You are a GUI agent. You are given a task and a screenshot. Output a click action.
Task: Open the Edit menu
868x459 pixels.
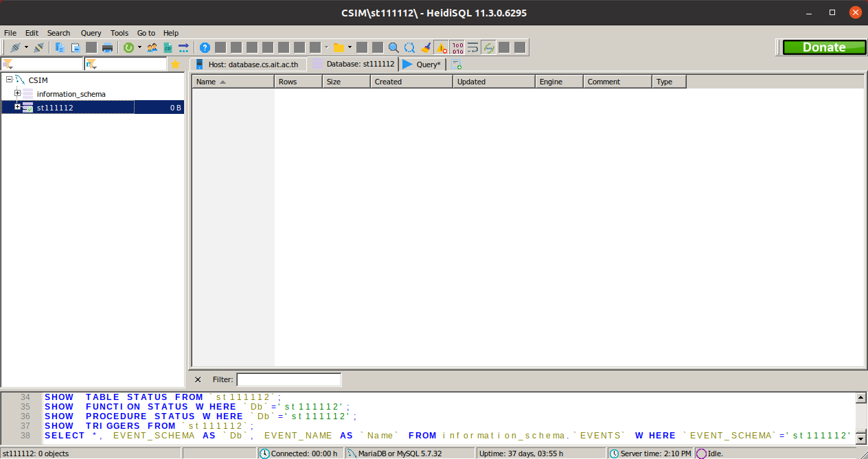point(32,33)
